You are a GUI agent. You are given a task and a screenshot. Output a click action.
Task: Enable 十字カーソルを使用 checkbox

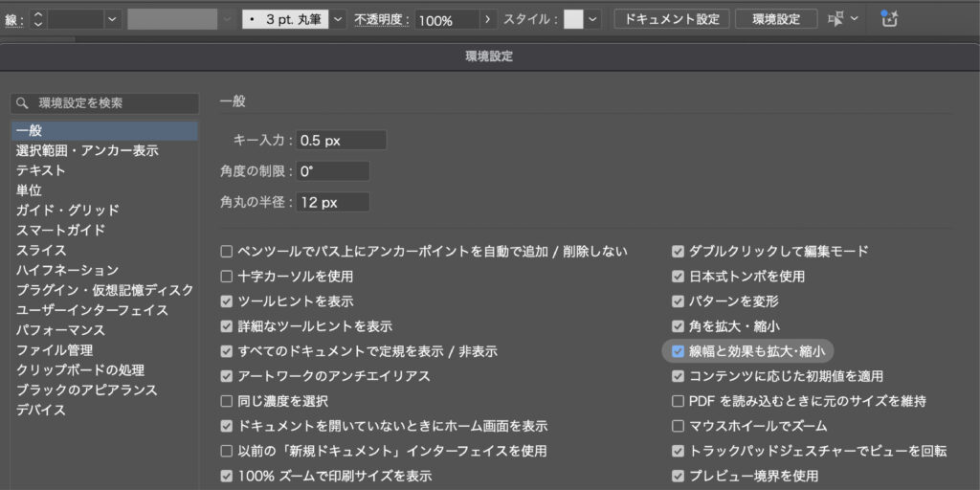[227, 277]
